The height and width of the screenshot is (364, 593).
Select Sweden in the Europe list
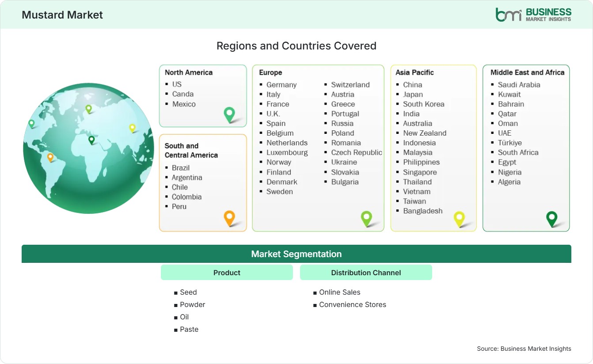(280, 191)
